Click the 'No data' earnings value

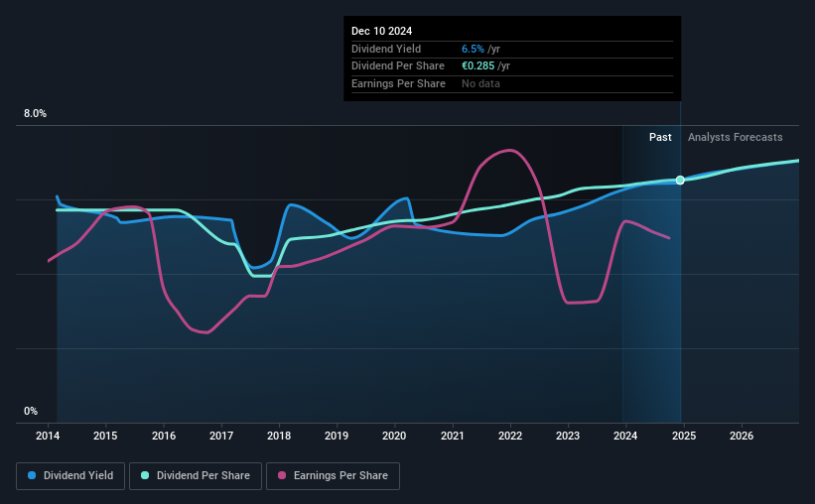tap(480, 83)
